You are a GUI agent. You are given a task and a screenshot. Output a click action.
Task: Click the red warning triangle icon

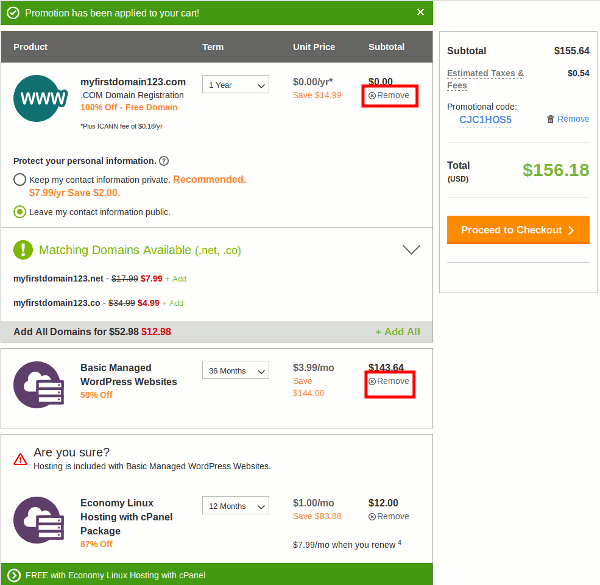pyautogui.click(x=20, y=459)
